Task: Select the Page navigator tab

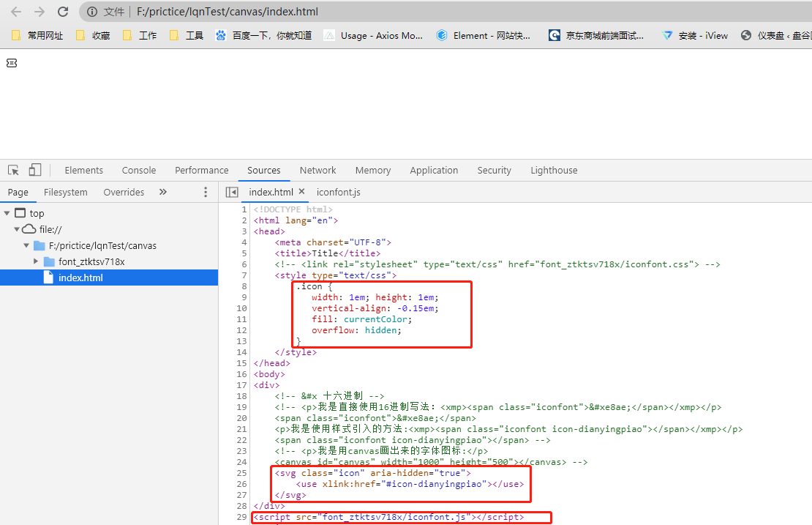Action: click(x=18, y=193)
